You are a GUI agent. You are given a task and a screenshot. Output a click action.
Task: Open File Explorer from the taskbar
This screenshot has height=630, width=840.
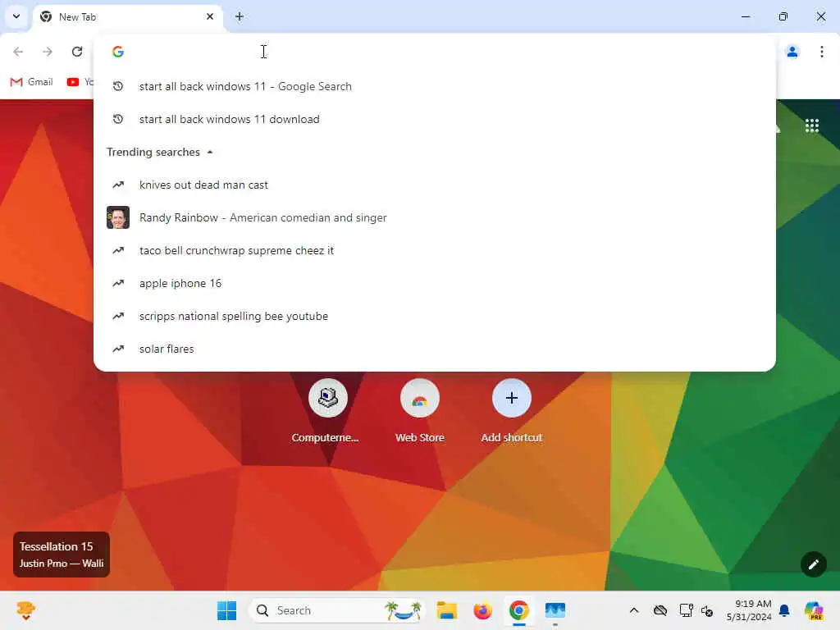tap(446, 610)
